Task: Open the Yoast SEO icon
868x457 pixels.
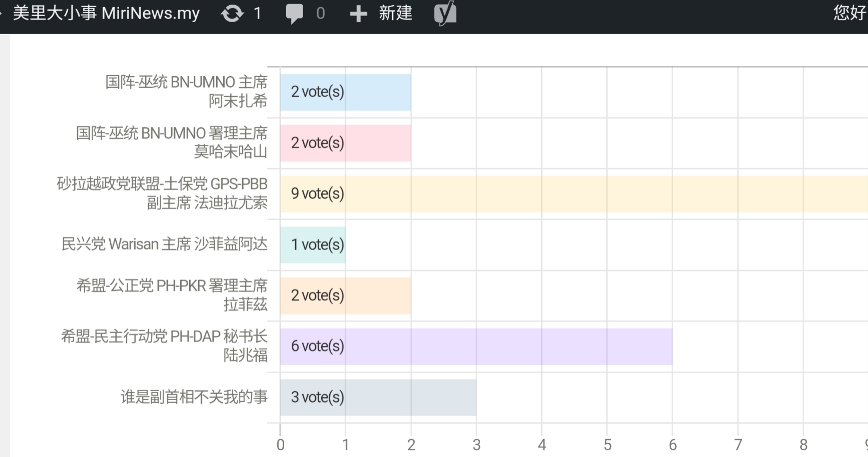Action: 445,13
